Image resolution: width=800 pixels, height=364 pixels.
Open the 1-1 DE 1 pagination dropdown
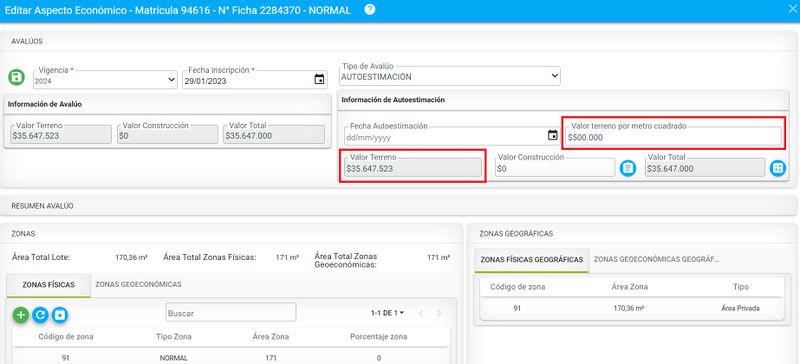(x=388, y=313)
